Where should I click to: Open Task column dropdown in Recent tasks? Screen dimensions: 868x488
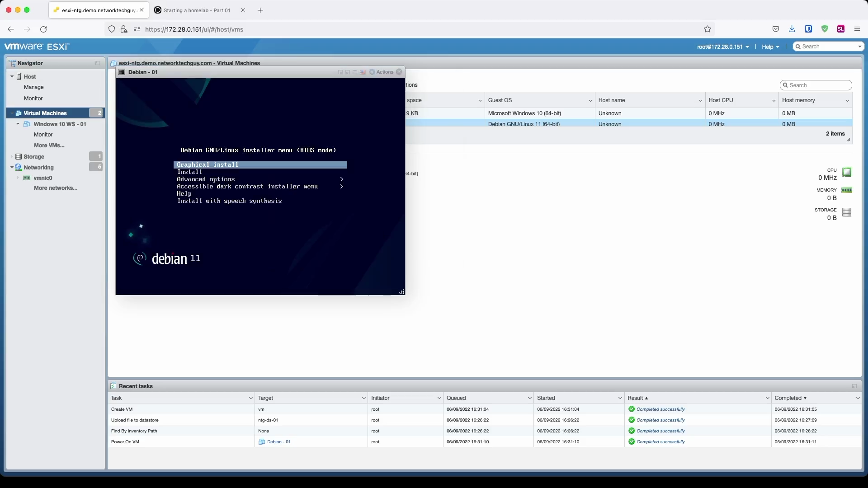[250, 398]
